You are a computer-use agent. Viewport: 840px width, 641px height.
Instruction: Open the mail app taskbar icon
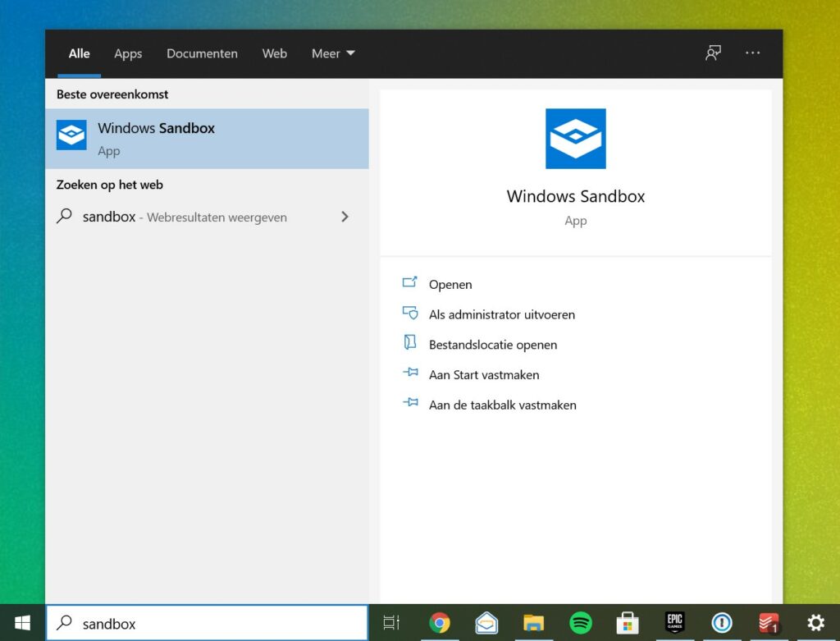486,623
